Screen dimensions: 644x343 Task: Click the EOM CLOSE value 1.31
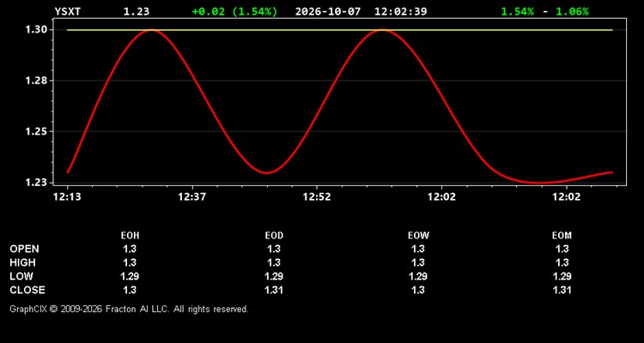[562, 290]
